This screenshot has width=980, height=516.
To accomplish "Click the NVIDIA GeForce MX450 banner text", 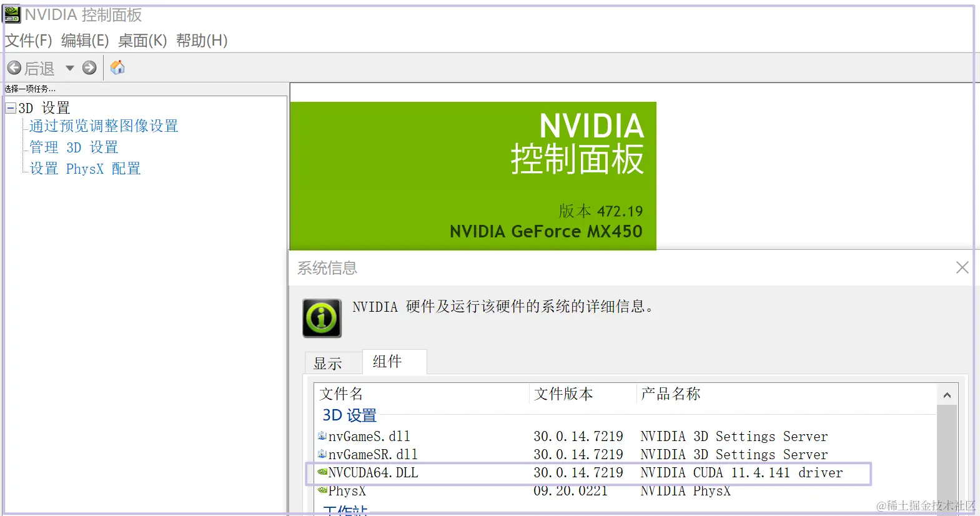I will coord(546,231).
